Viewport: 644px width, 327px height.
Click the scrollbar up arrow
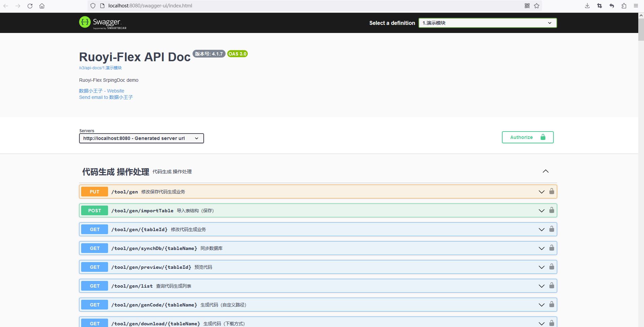(x=641, y=15)
